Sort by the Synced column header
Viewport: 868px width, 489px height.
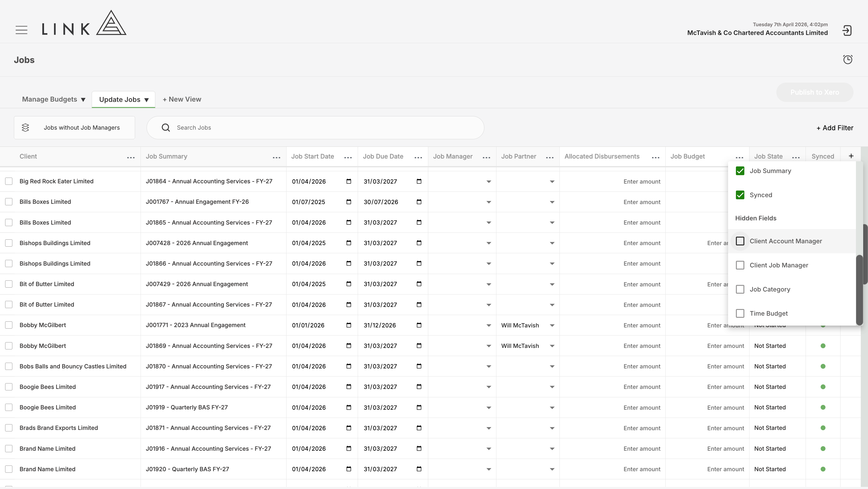pos(823,156)
